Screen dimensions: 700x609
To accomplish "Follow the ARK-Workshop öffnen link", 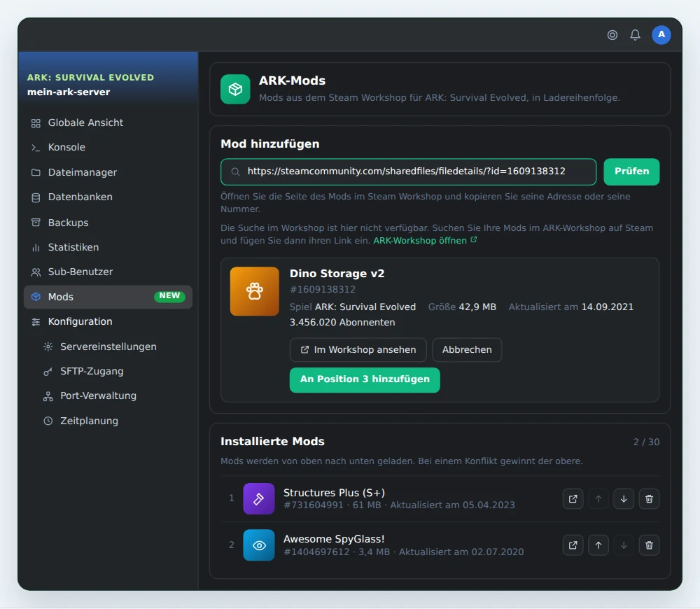I will click(425, 241).
